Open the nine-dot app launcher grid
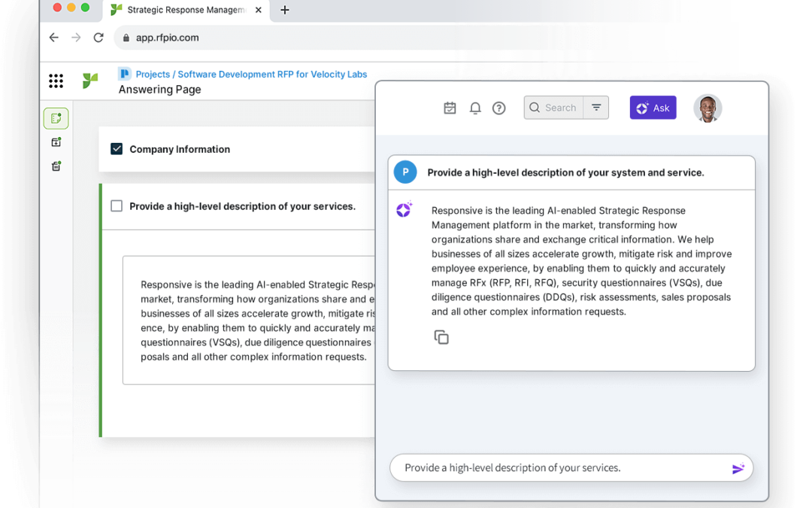This screenshot has height=508, width=812. [x=56, y=81]
